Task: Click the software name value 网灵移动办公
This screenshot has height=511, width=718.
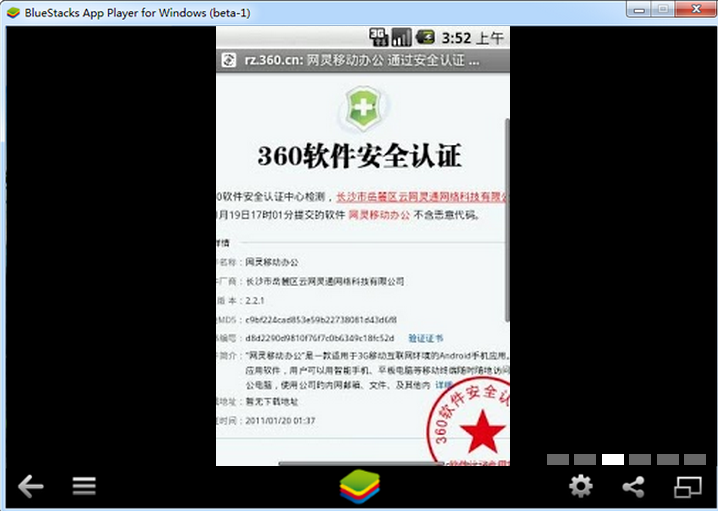Action: point(272,262)
